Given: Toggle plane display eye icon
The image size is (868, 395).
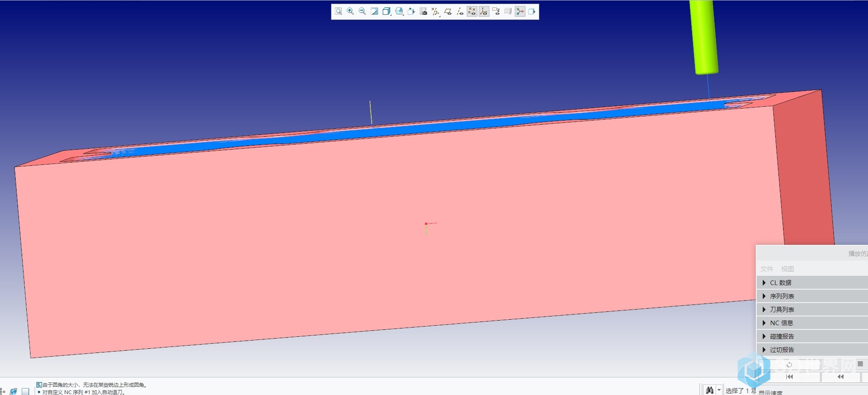Looking at the screenshot, I should click(448, 12).
